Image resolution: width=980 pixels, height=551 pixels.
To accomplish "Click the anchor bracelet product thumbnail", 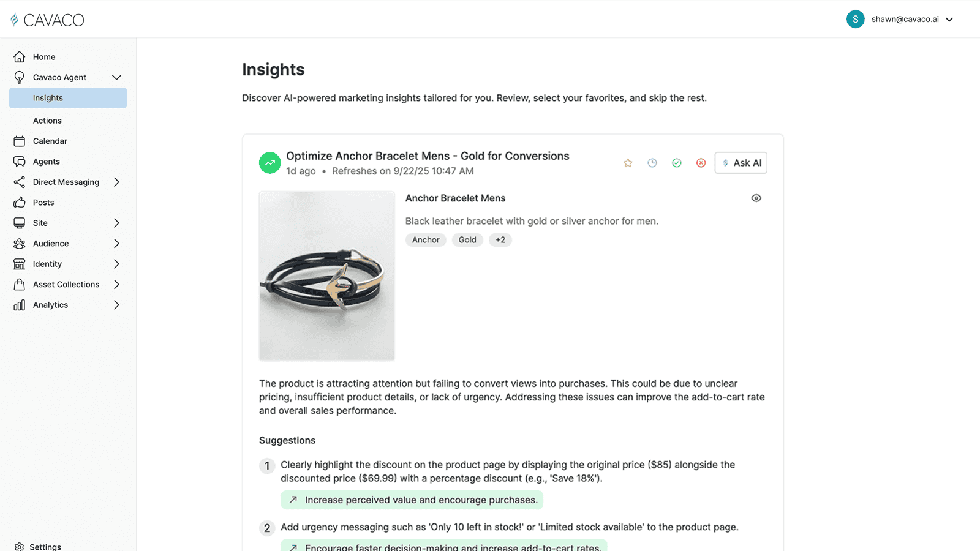I will [x=326, y=275].
